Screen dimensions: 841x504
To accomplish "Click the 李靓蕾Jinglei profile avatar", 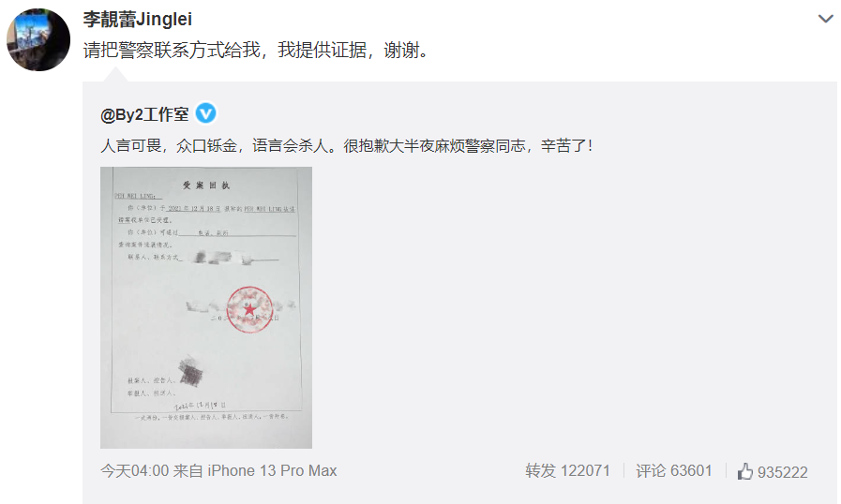I will pyautogui.click(x=38, y=39).
